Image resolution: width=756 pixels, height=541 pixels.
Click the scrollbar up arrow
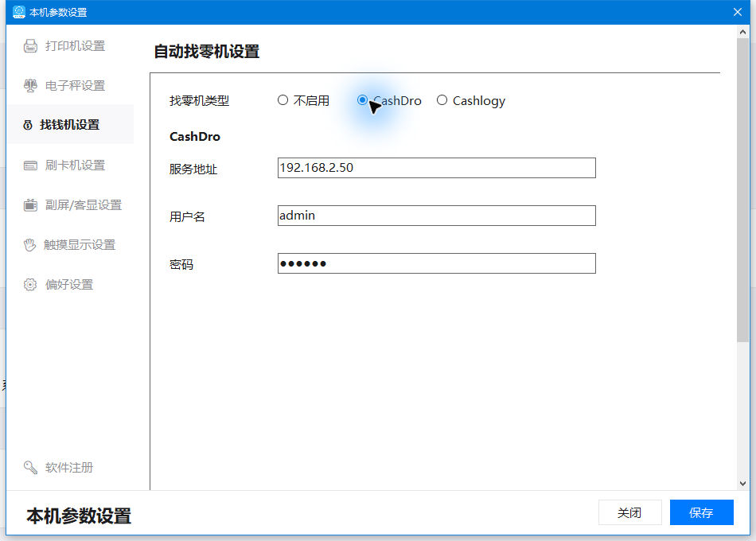tap(742, 33)
